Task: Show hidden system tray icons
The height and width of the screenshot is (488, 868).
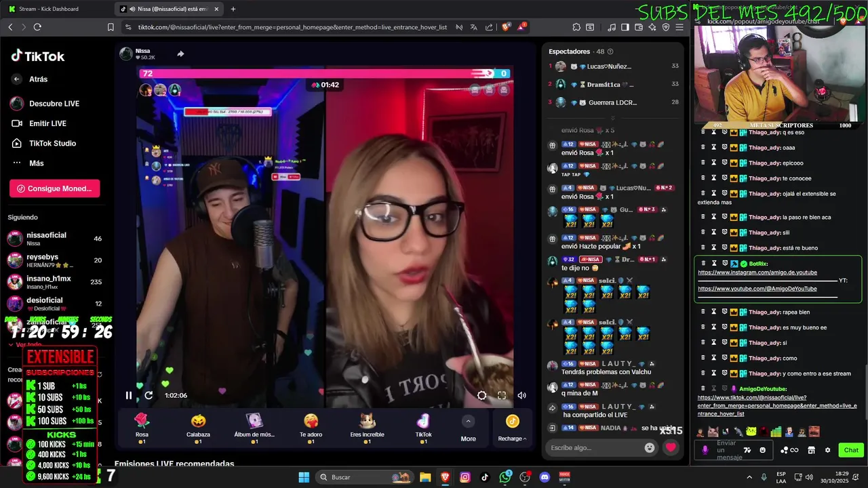Action: click(749, 477)
